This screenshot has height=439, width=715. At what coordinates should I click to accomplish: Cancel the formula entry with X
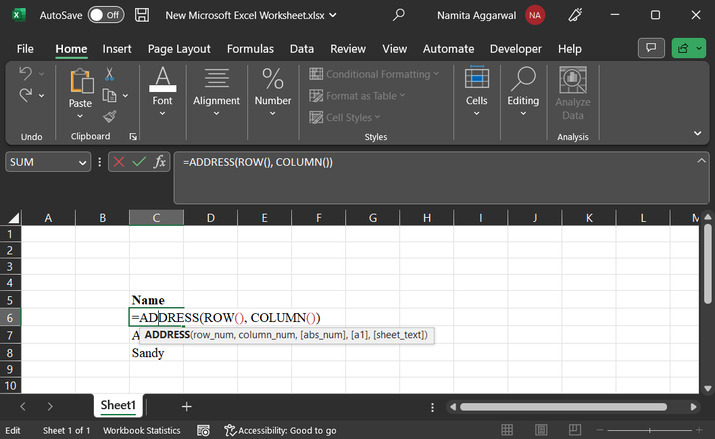pos(119,162)
